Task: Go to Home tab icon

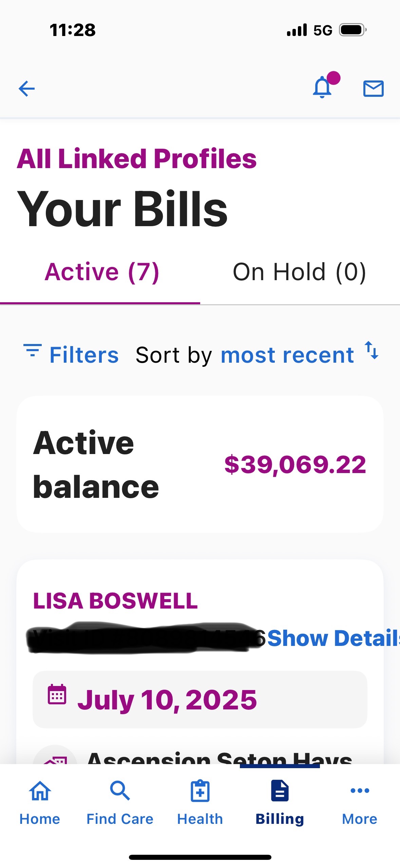Action: [x=40, y=791]
